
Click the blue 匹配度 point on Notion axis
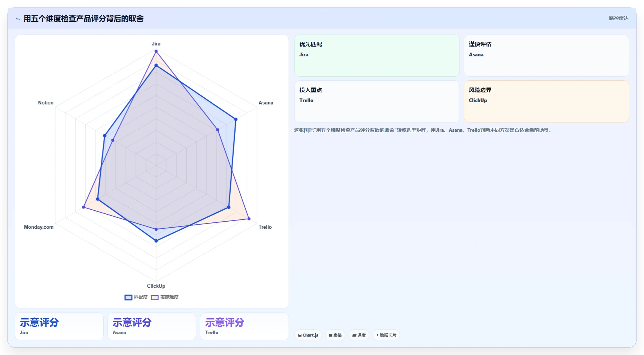pyautogui.click(x=104, y=136)
